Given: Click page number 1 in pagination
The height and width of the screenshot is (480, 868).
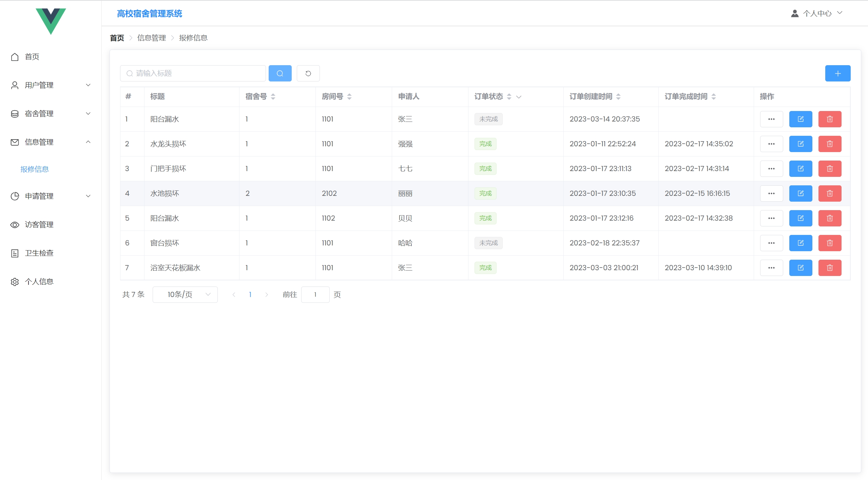Looking at the screenshot, I should [x=250, y=294].
